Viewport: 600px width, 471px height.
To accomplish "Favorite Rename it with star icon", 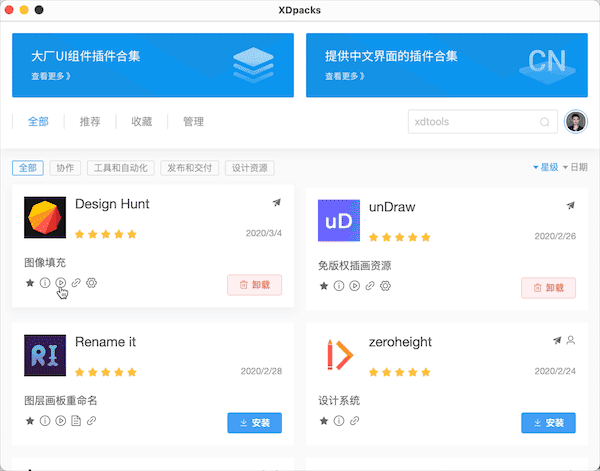I will pos(30,421).
